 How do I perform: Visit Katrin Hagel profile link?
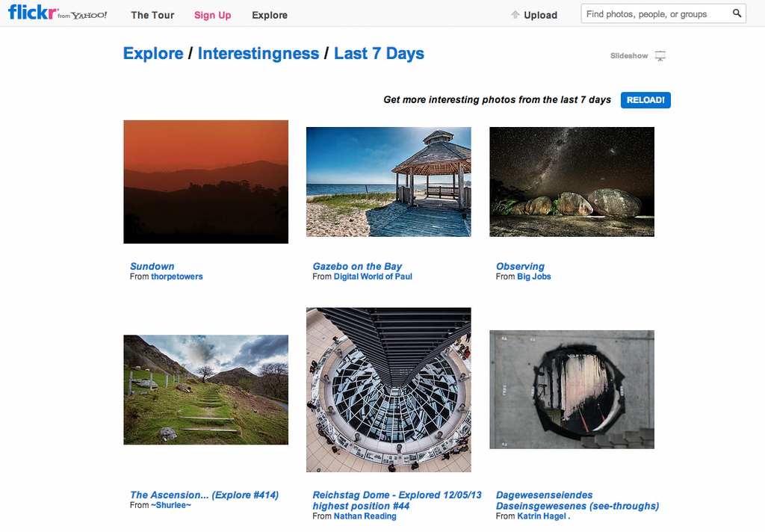(x=544, y=516)
